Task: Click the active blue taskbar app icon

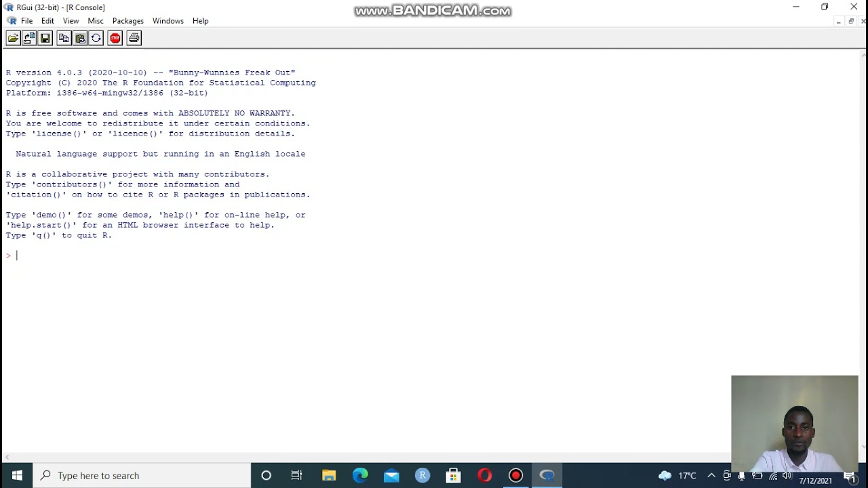Action: coord(547,475)
